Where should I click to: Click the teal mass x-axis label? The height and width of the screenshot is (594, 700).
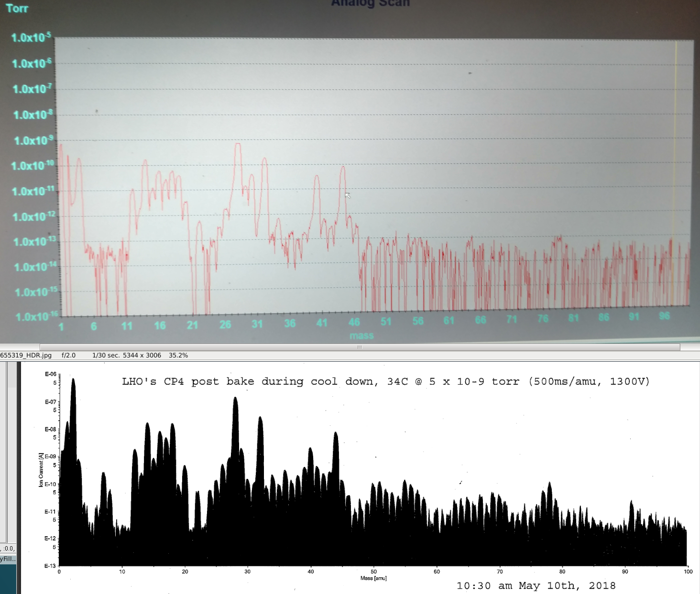coord(361,335)
